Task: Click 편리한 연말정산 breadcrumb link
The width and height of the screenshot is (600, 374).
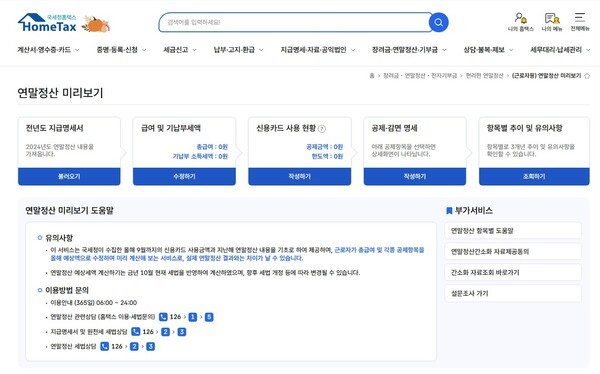Action: click(x=484, y=76)
